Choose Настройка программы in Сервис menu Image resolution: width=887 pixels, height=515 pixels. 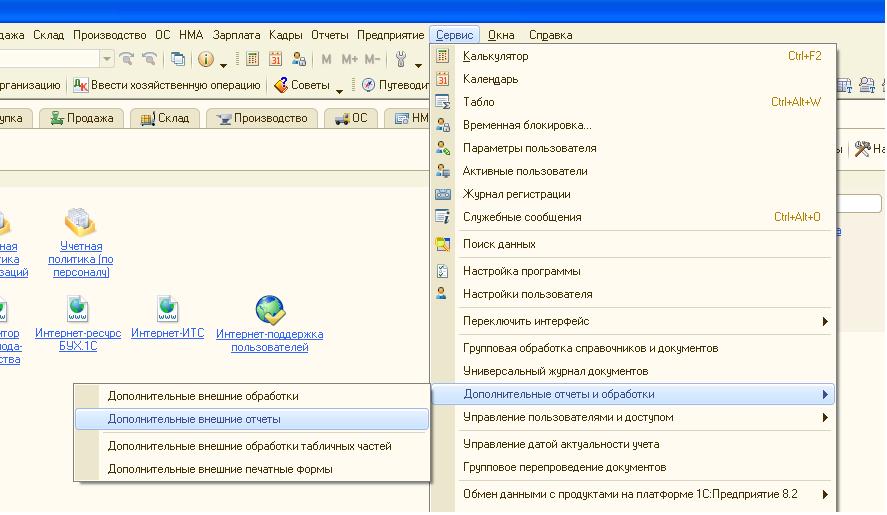[x=521, y=271]
